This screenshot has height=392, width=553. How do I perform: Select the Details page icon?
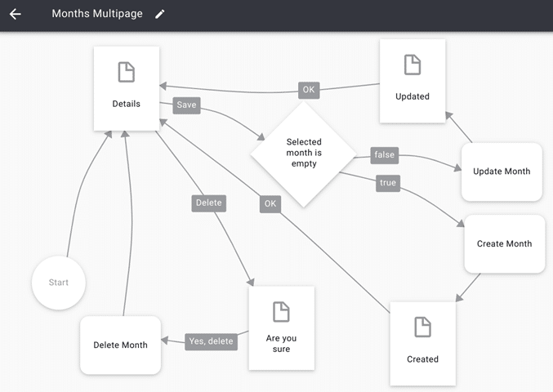[127, 72]
